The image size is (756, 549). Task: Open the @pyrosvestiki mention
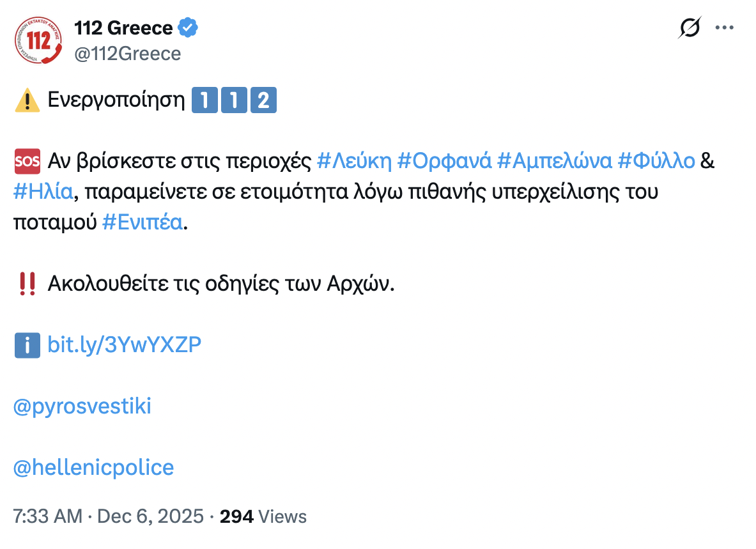pyautogui.click(x=82, y=406)
